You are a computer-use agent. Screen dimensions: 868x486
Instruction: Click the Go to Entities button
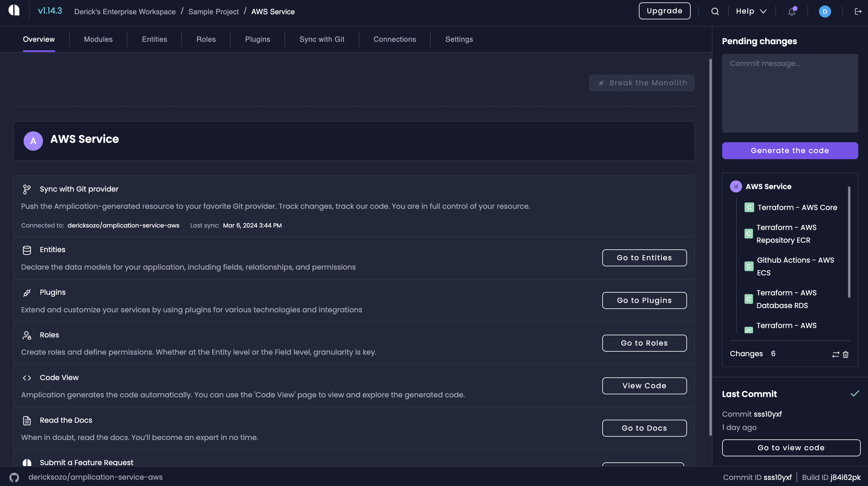pyautogui.click(x=644, y=258)
